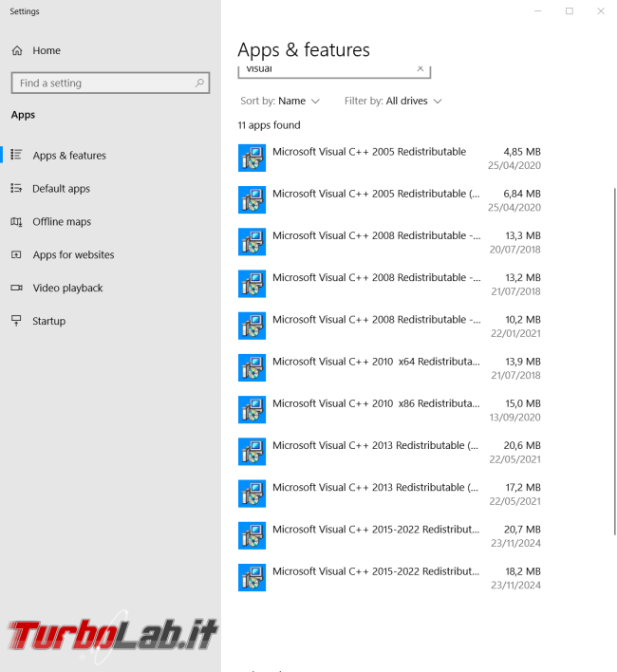Select Visual C++ 2010 x64 Redistributable entry
617x672 pixels.
389,368
